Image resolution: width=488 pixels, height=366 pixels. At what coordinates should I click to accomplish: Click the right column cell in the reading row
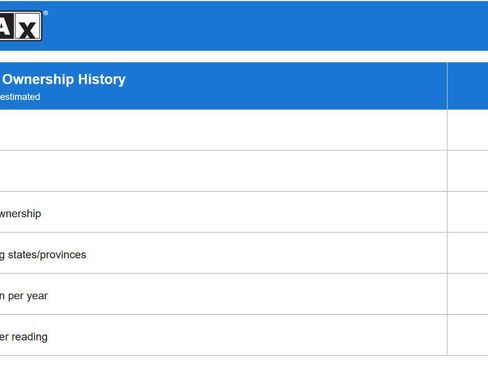[468, 335]
